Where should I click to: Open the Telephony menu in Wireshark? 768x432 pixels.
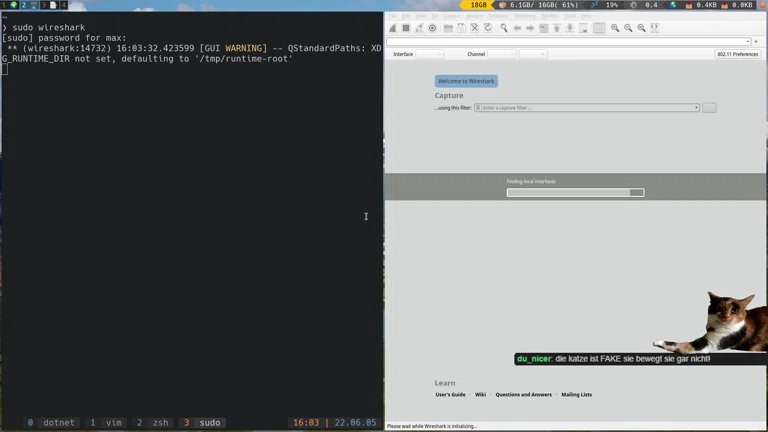524,16
